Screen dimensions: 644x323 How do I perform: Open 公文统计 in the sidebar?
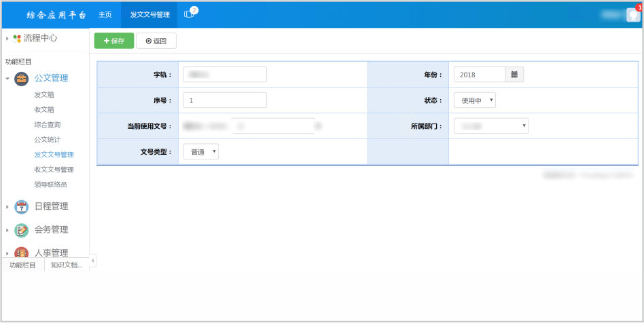[48, 140]
